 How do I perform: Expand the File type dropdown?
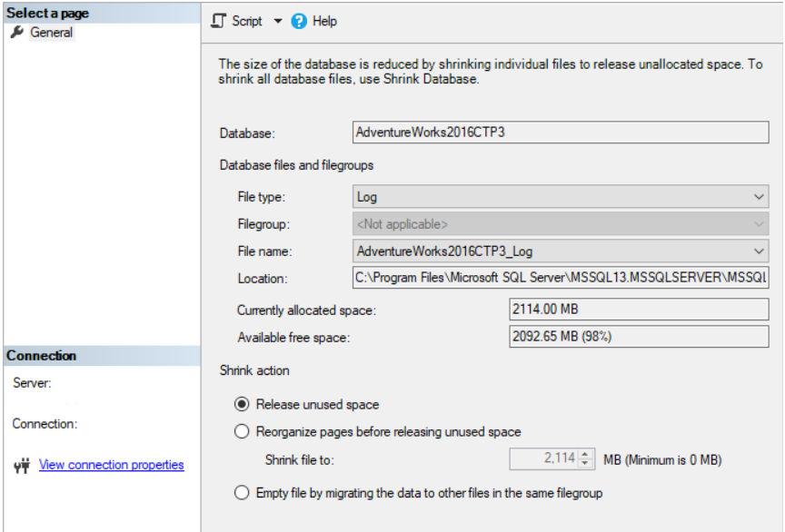coord(760,197)
